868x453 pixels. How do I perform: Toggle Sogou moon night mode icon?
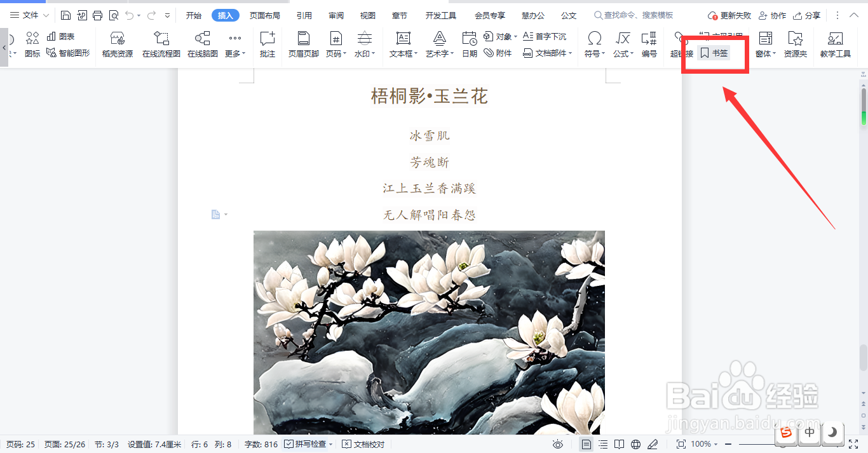click(x=832, y=433)
